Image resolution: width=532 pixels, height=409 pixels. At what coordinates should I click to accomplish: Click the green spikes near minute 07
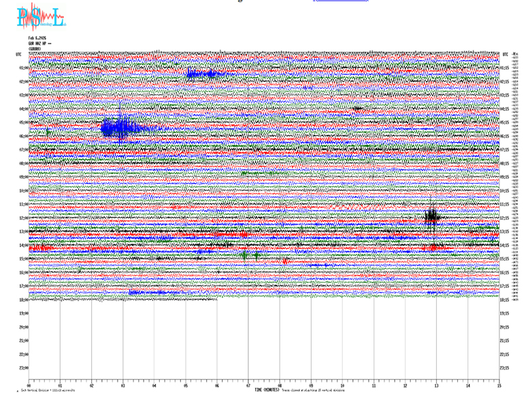point(249,255)
